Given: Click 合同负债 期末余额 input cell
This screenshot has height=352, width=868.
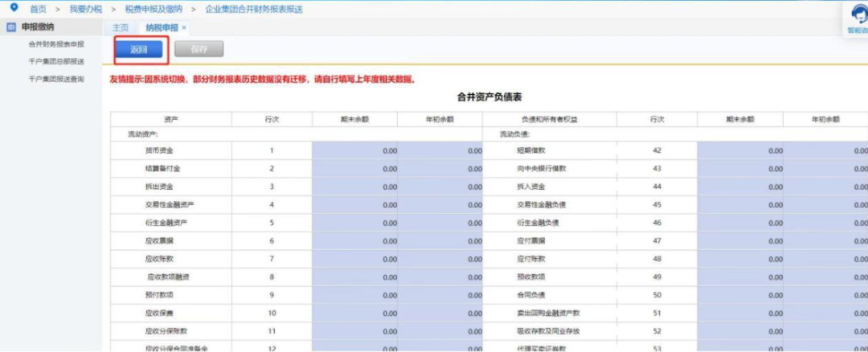Looking at the screenshot, I should [740, 295].
